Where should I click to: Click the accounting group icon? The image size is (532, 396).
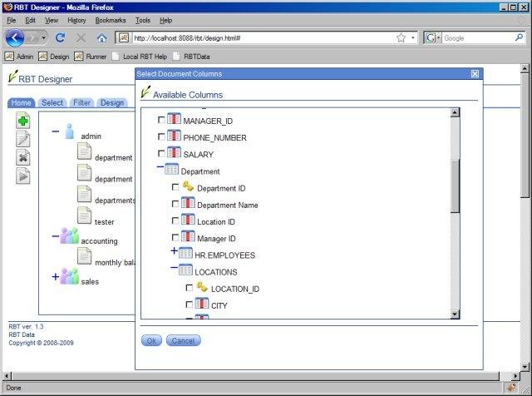[70, 235]
